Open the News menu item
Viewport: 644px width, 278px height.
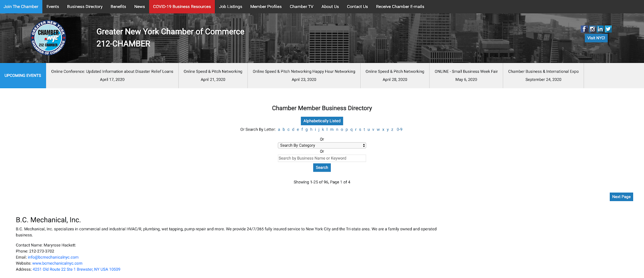tap(140, 6)
